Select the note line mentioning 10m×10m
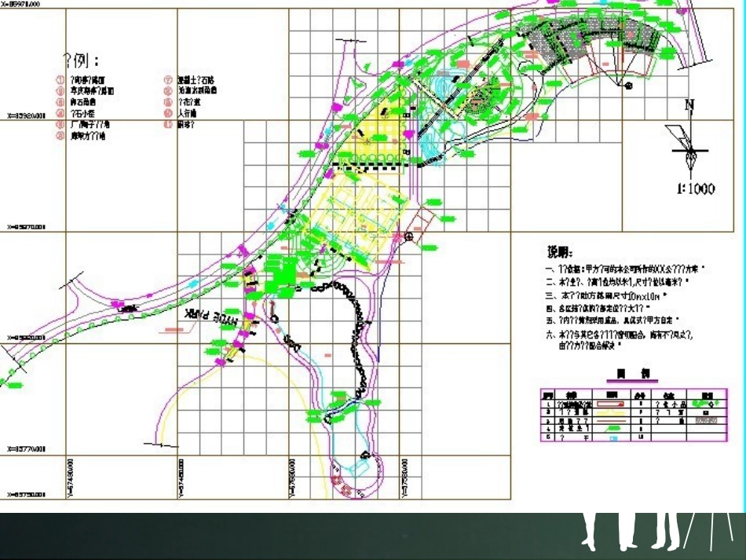746x560 pixels. 607,295
